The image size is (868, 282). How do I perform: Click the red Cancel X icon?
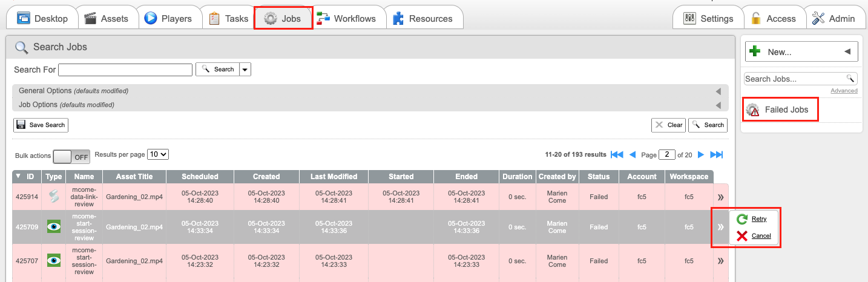pyautogui.click(x=742, y=235)
